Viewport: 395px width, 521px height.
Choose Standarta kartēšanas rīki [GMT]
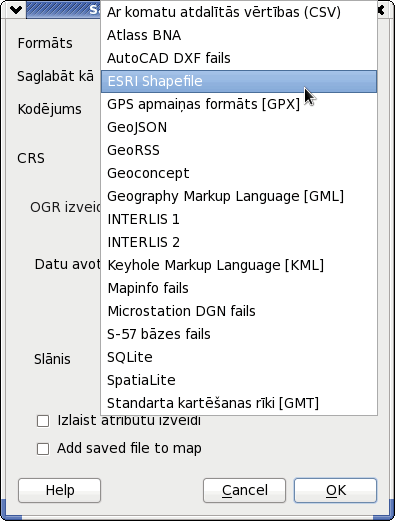tap(239, 403)
